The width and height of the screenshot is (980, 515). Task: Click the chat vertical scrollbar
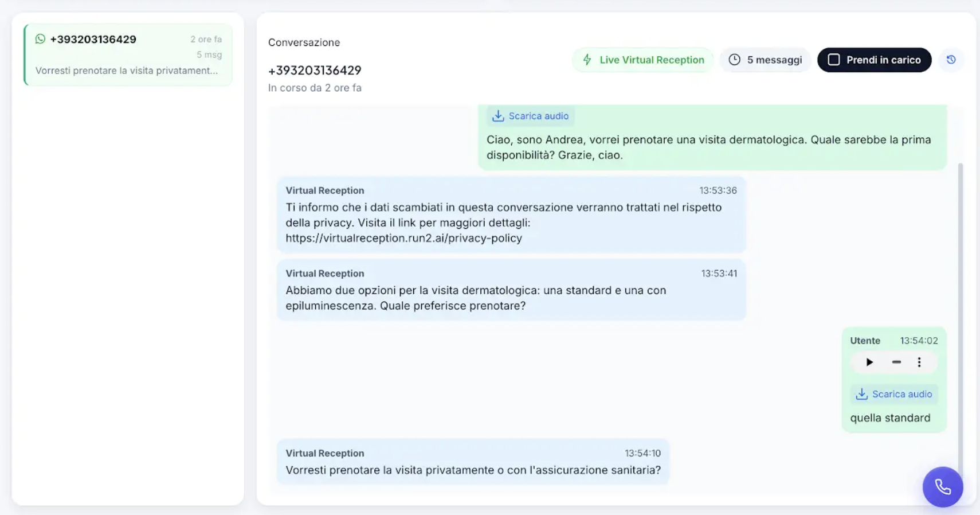point(961,321)
